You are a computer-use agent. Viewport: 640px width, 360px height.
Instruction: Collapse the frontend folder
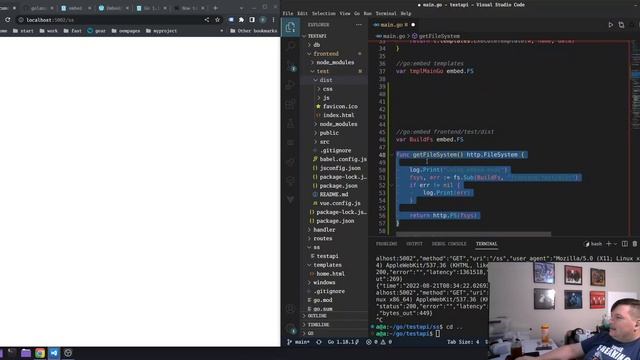click(x=325, y=54)
